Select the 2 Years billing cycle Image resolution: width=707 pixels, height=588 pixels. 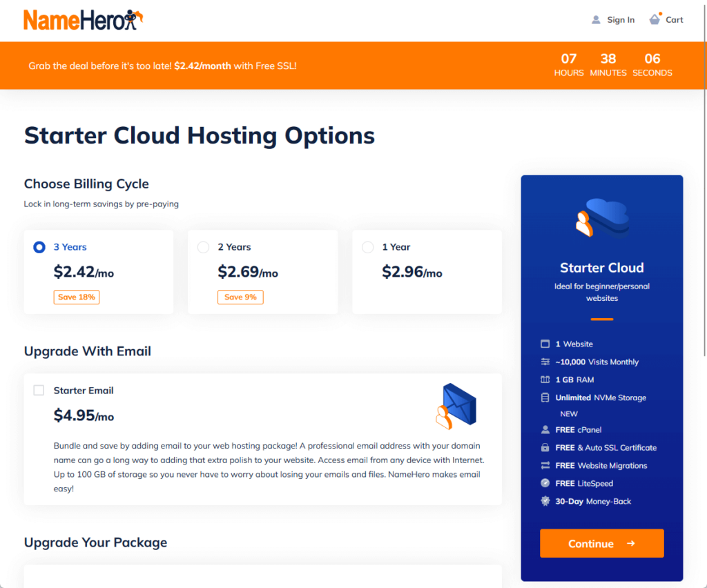[204, 247]
